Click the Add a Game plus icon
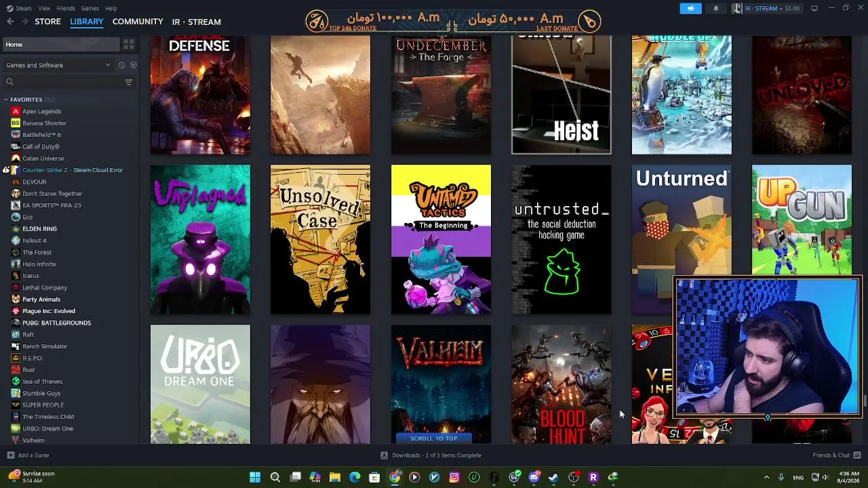This screenshot has width=868, height=488. pyautogui.click(x=10, y=455)
